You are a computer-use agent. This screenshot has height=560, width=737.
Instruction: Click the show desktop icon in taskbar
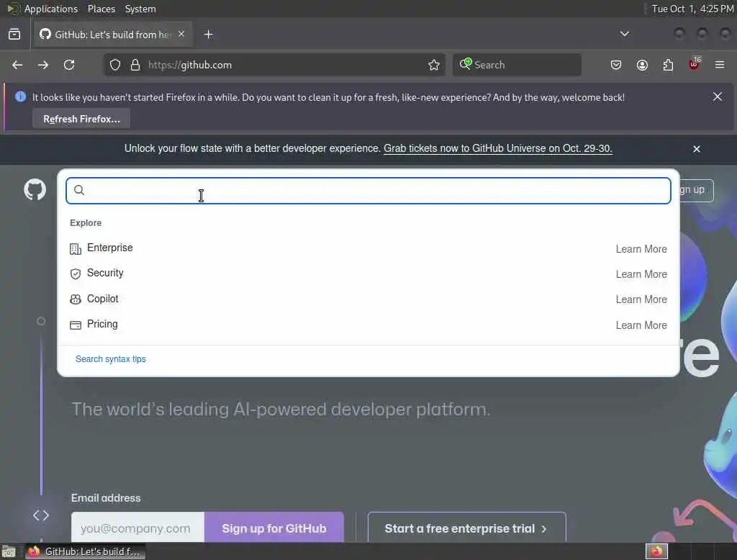[9, 551]
